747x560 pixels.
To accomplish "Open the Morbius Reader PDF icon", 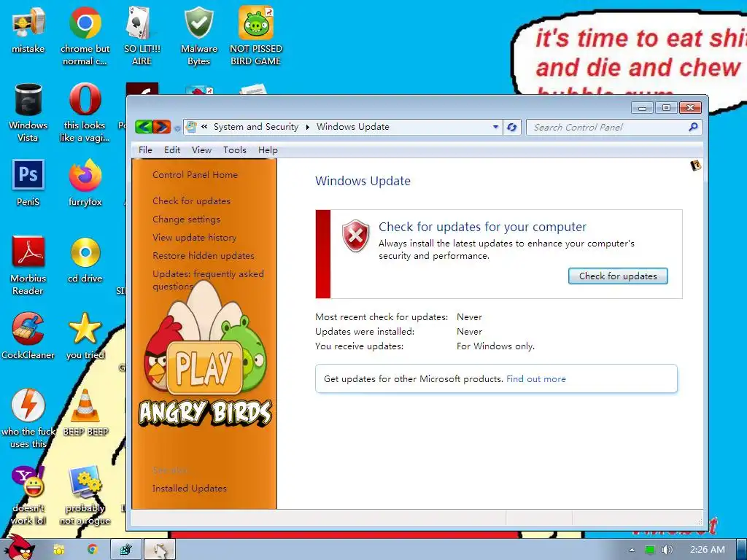I will click(28, 265).
